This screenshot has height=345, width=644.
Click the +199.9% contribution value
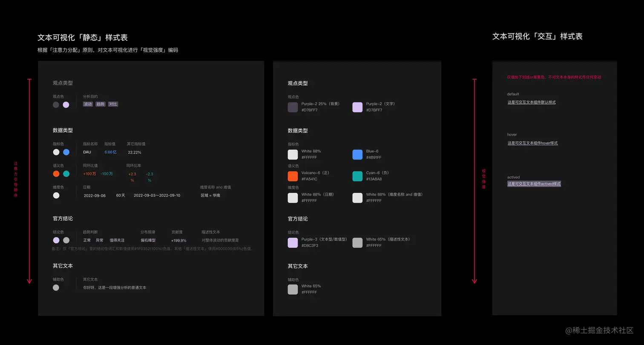[x=179, y=240]
